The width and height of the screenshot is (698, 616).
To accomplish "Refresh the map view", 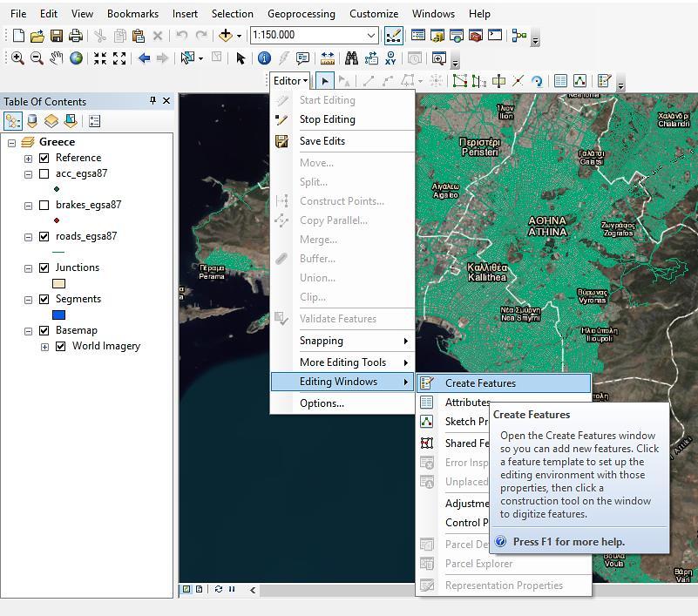I will [218, 589].
